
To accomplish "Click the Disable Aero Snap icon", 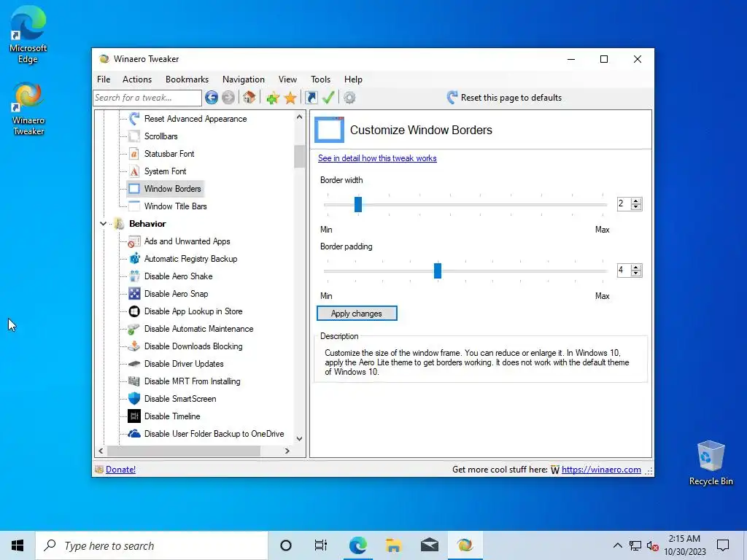I will [x=134, y=294].
